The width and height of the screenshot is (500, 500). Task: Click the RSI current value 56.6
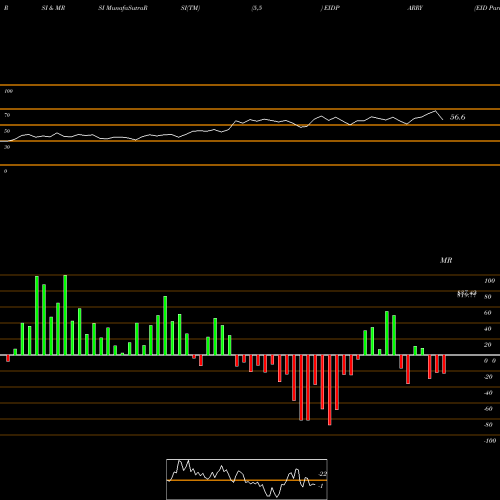click(x=457, y=117)
